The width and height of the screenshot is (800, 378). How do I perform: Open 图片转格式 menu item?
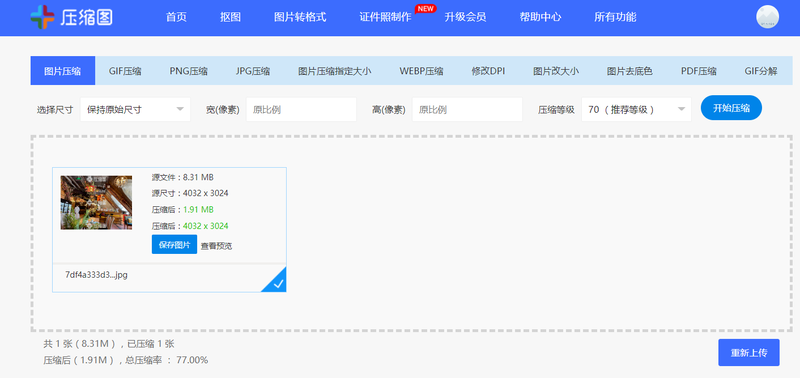click(300, 17)
